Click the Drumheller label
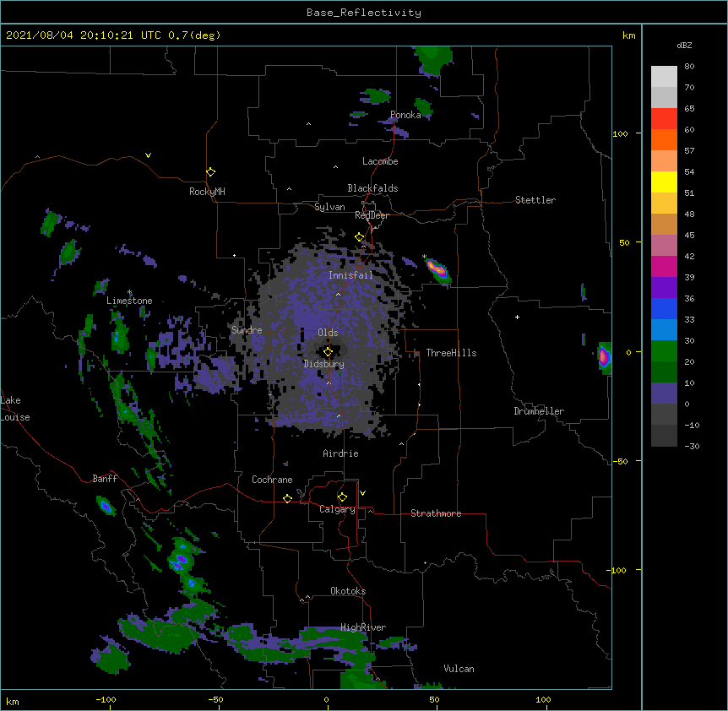 [539, 411]
